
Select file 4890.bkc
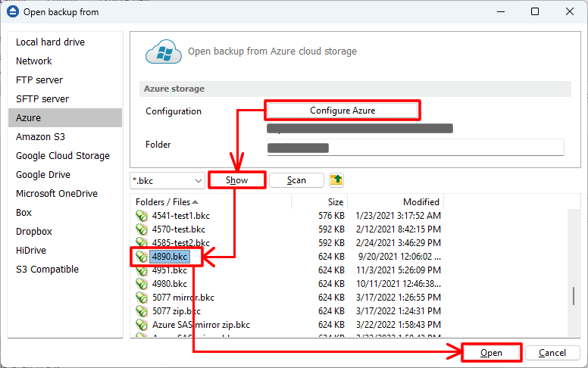[x=170, y=257]
